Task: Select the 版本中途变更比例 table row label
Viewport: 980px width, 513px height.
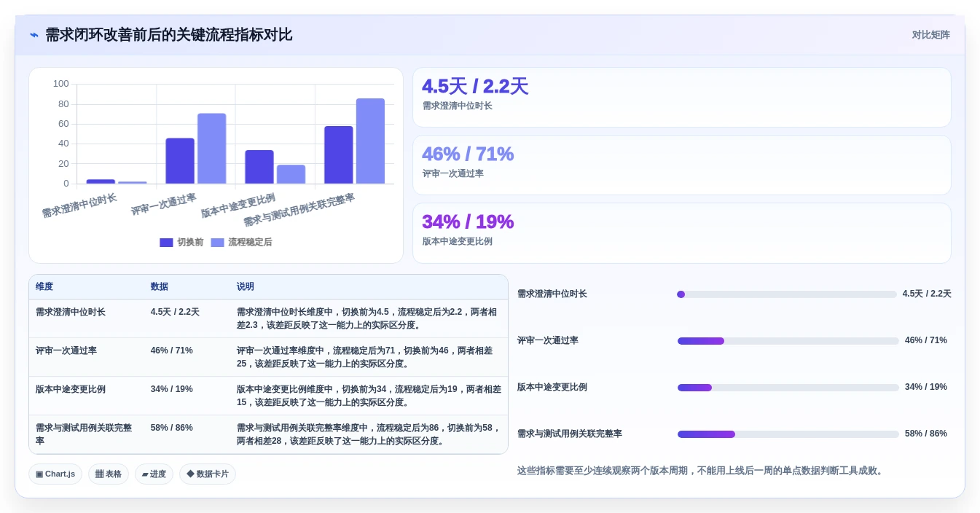Action: (x=71, y=389)
